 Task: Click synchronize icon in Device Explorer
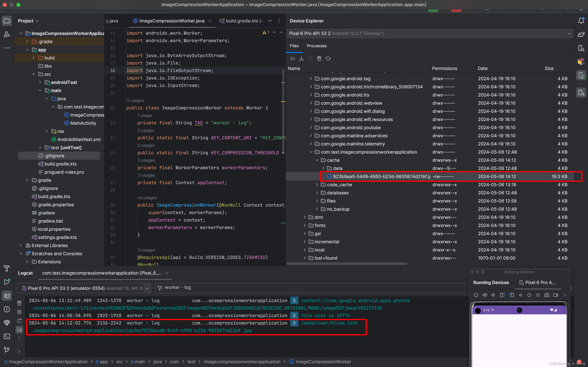pyautogui.click(x=328, y=58)
